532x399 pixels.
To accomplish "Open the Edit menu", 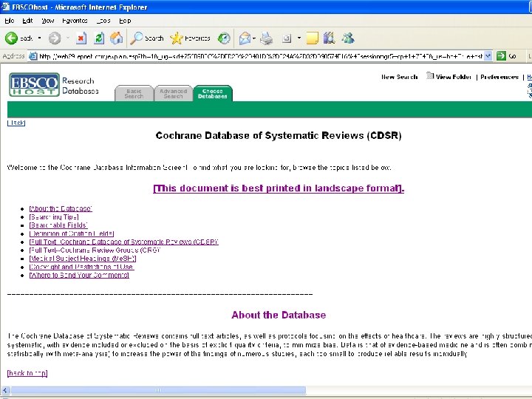I will 27,21.
